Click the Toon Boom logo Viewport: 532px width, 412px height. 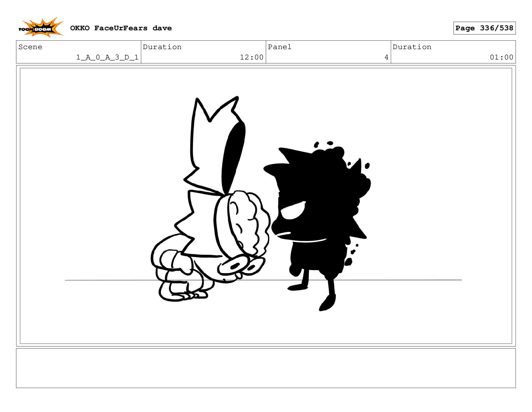(x=40, y=28)
